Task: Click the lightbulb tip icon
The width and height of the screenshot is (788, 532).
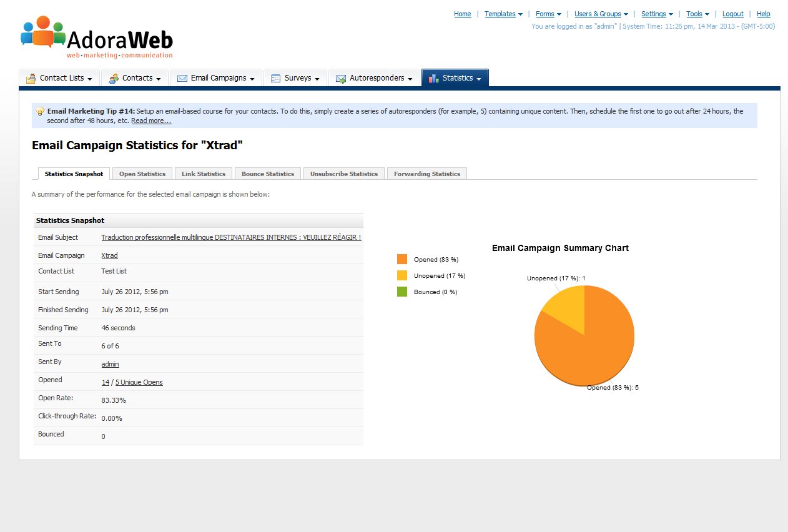Action: click(x=40, y=111)
